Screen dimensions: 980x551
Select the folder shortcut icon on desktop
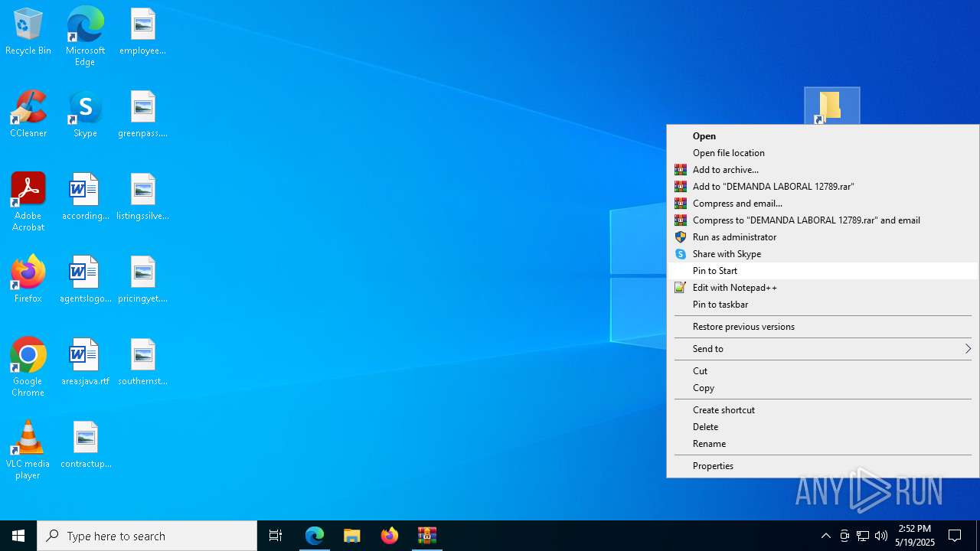click(x=832, y=106)
